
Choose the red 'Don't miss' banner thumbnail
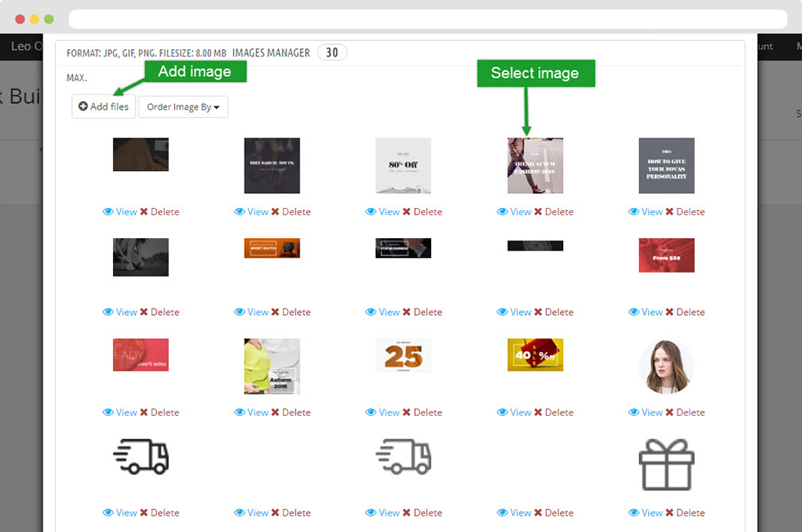click(x=141, y=354)
